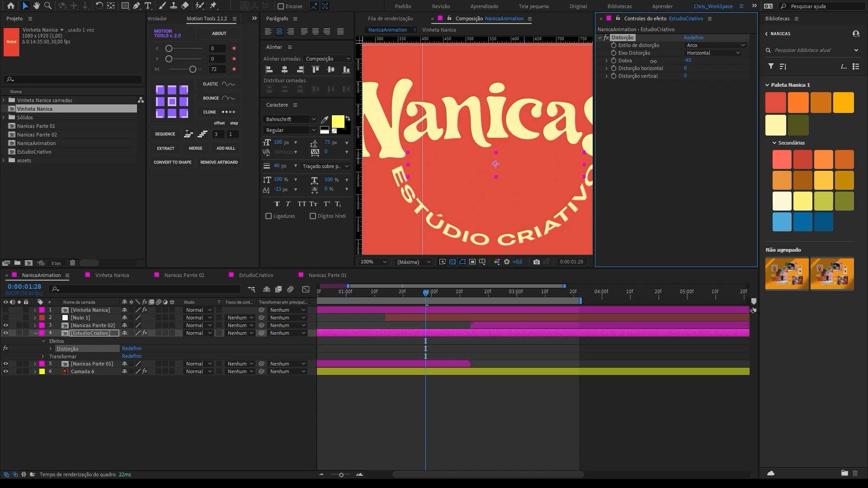Select the yellow fill color swatch

coord(338,122)
